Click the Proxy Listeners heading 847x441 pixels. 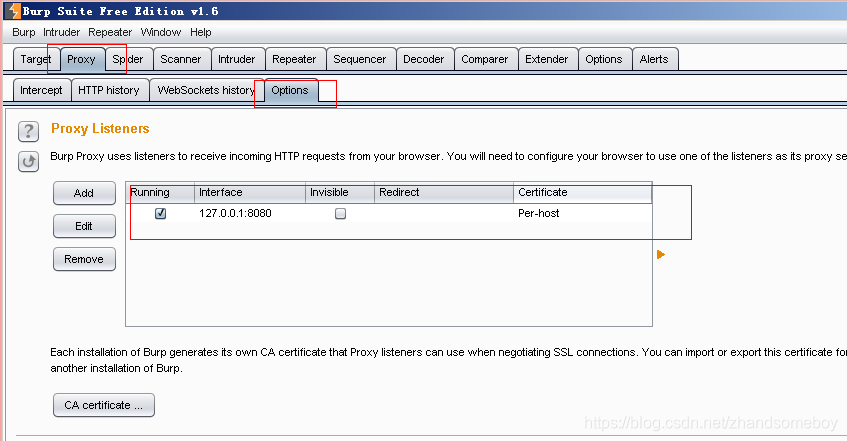click(x=100, y=129)
